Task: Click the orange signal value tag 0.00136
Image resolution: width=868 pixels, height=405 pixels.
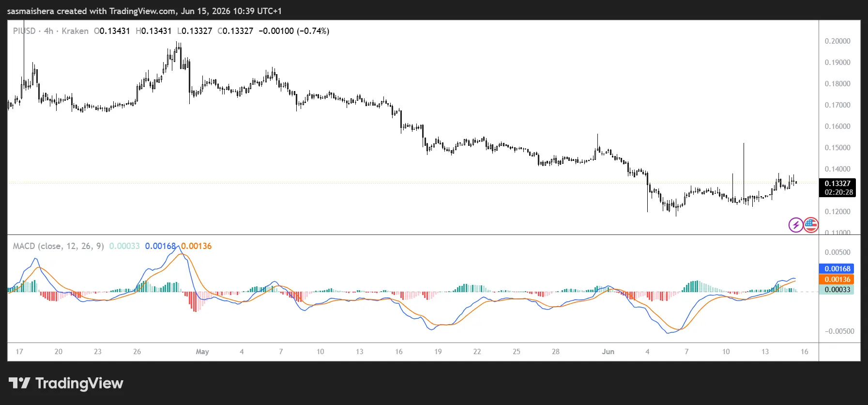Action: (x=837, y=279)
